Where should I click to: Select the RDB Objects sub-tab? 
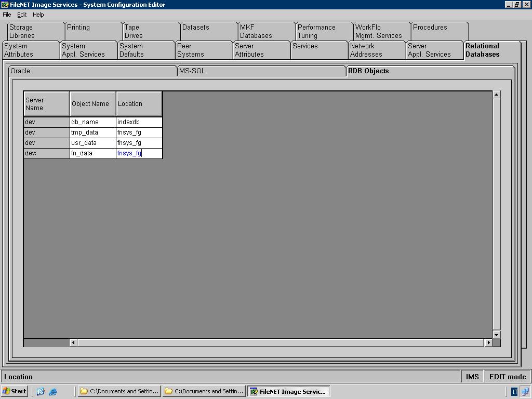[x=430, y=71]
